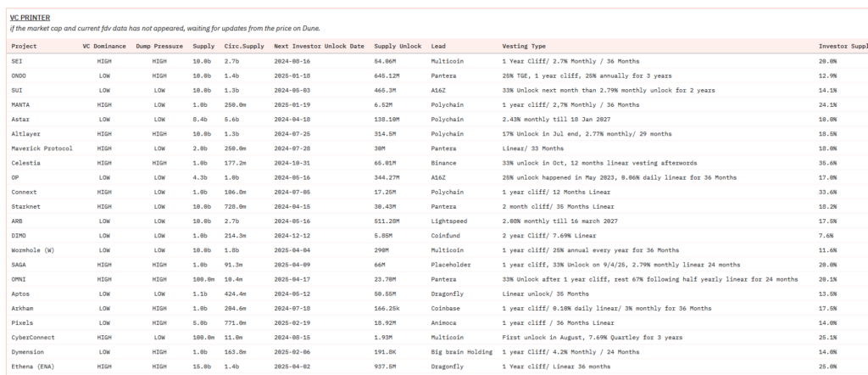Click Supply Unlock value 166.25k for Arkham
Image resolution: width=868 pixels, height=375 pixels.
coord(388,309)
